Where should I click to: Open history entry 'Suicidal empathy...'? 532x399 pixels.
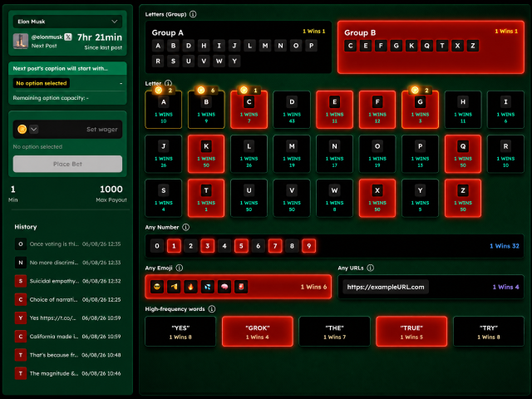pyautogui.click(x=67, y=281)
